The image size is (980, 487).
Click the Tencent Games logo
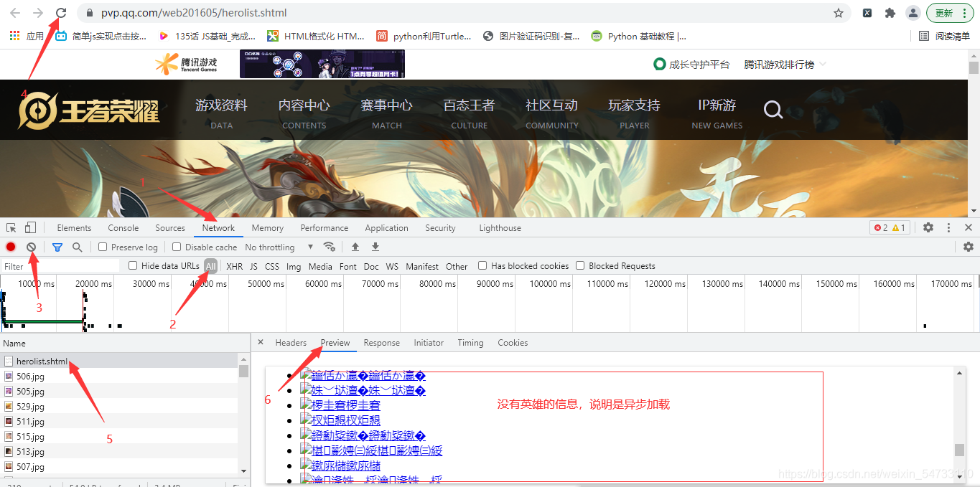186,64
